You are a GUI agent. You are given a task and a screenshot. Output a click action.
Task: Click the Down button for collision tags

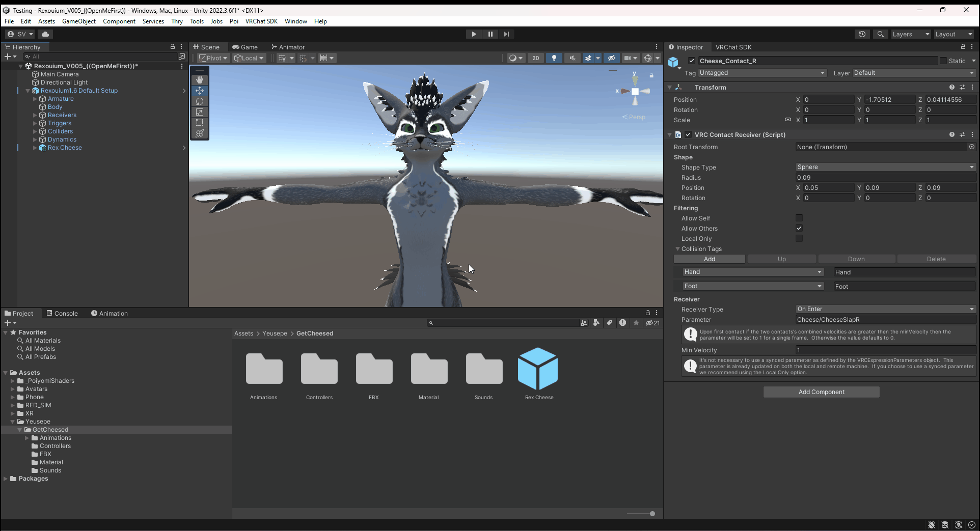point(856,259)
